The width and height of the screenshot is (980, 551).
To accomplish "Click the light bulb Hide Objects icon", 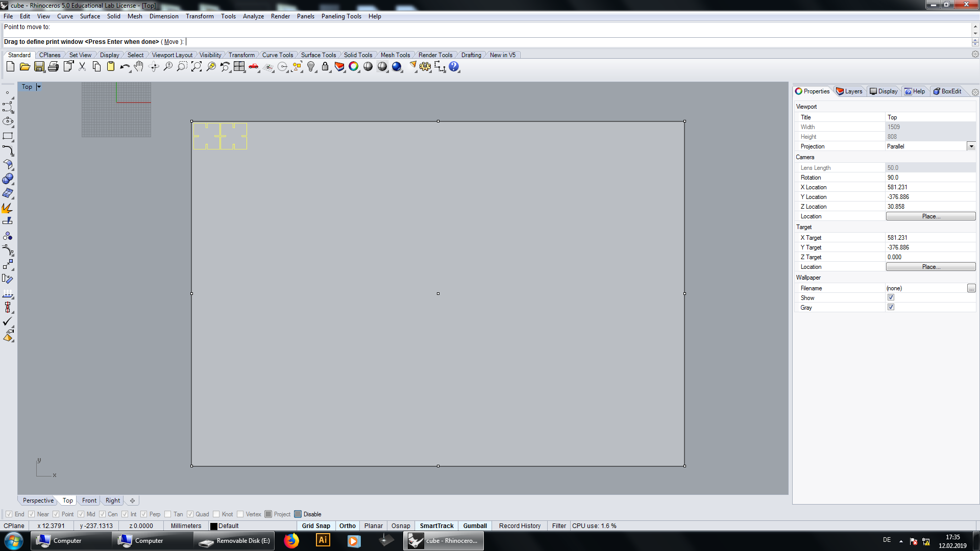I will [x=311, y=67].
